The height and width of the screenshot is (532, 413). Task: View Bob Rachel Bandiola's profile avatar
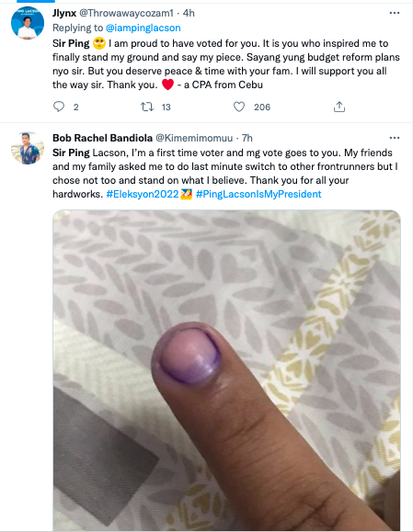pos(28,148)
